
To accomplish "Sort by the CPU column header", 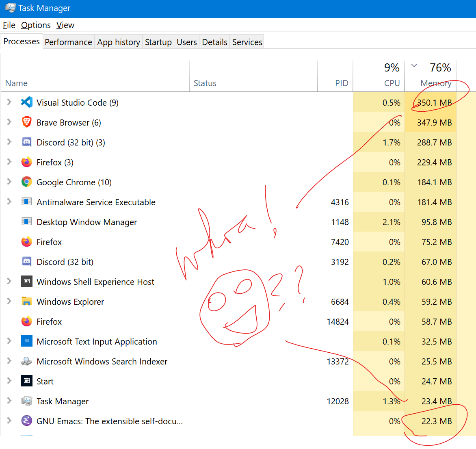I will click(x=379, y=76).
